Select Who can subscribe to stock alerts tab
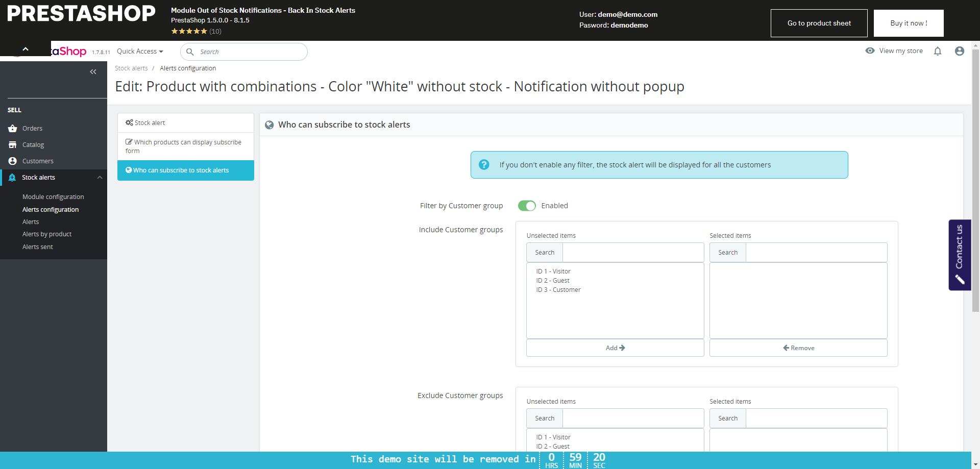980x469 pixels. [x=186, y=170]
